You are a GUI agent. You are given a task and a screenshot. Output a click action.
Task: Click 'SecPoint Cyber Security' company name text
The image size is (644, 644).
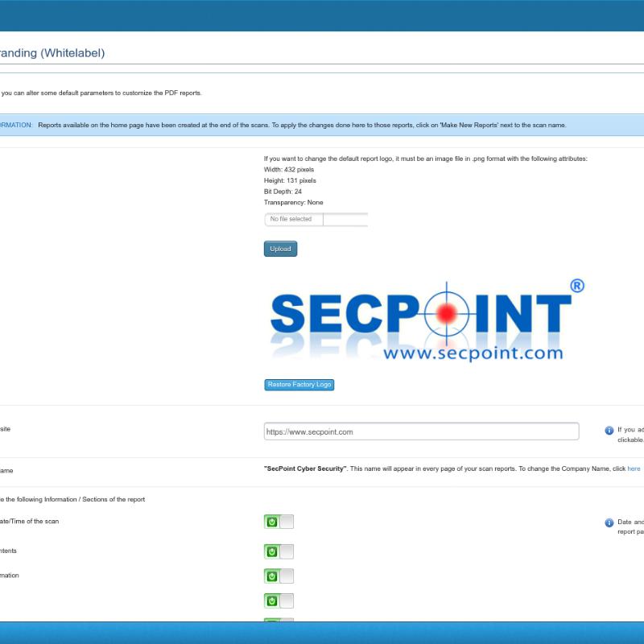(305, 469)
